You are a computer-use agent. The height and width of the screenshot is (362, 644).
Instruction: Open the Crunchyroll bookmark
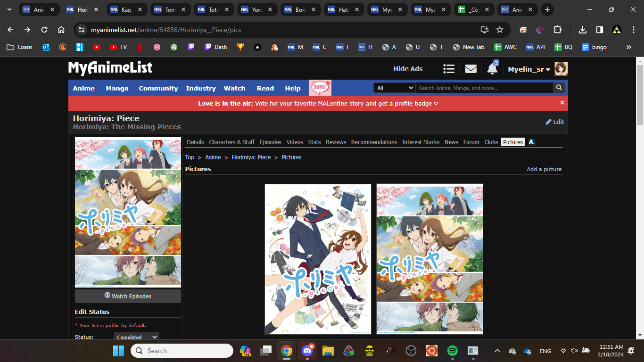coord(63,47)
